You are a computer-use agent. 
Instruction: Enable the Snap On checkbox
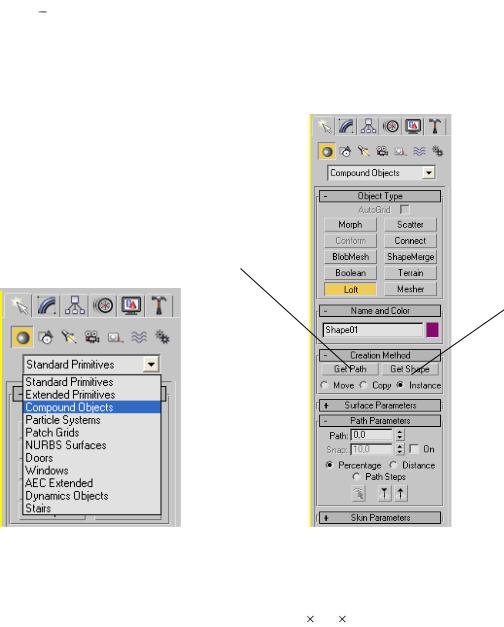[414, 449]
